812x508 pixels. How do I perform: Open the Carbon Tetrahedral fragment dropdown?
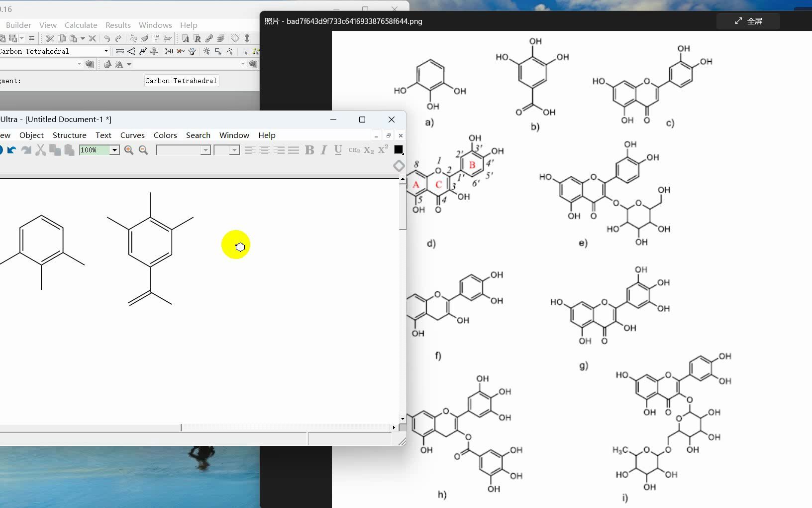pyautogui.click(x=105, y=51)
